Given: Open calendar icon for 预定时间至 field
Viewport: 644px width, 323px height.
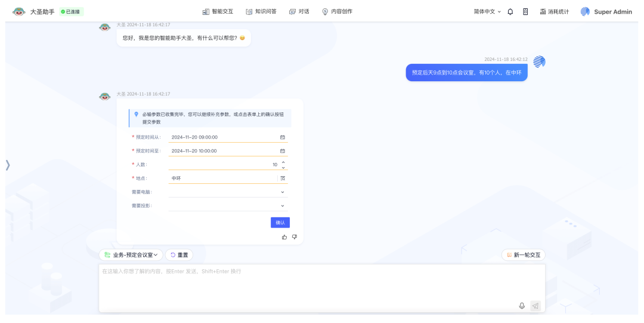Looking at the screenshot, I should 283,151.
